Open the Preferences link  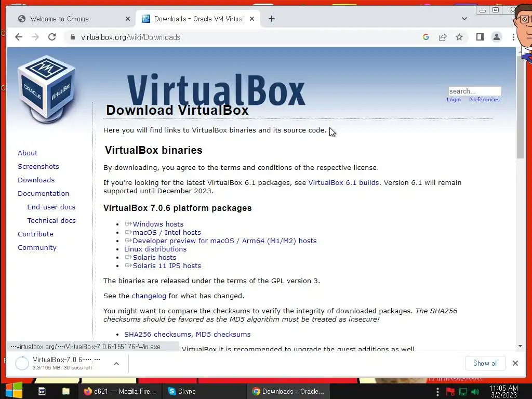[484, 99]
